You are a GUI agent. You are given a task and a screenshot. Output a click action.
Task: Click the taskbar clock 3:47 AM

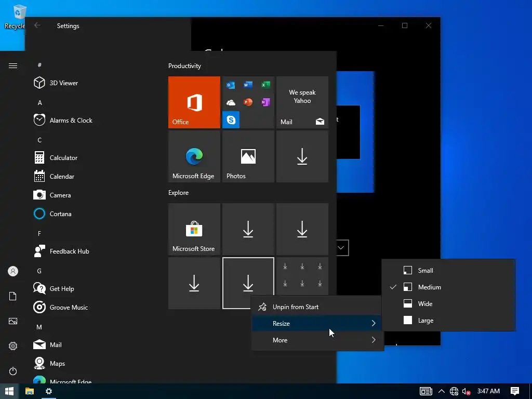(488, 391)
